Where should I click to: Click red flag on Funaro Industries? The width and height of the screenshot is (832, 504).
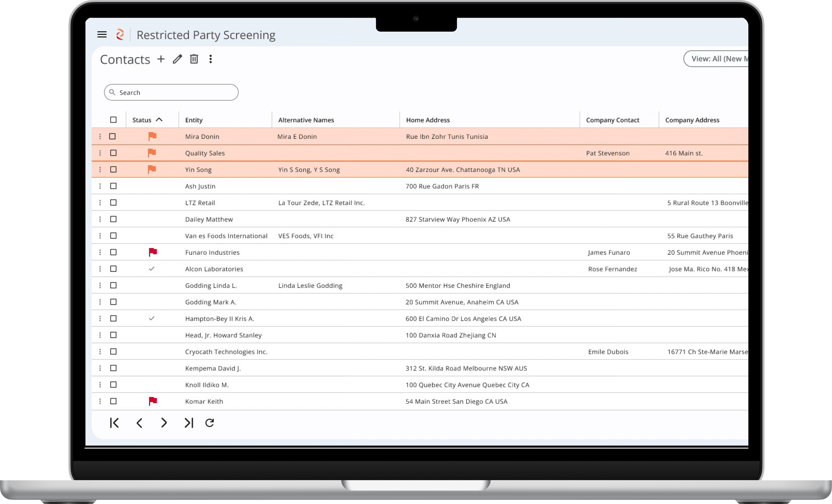pos(153,252)
